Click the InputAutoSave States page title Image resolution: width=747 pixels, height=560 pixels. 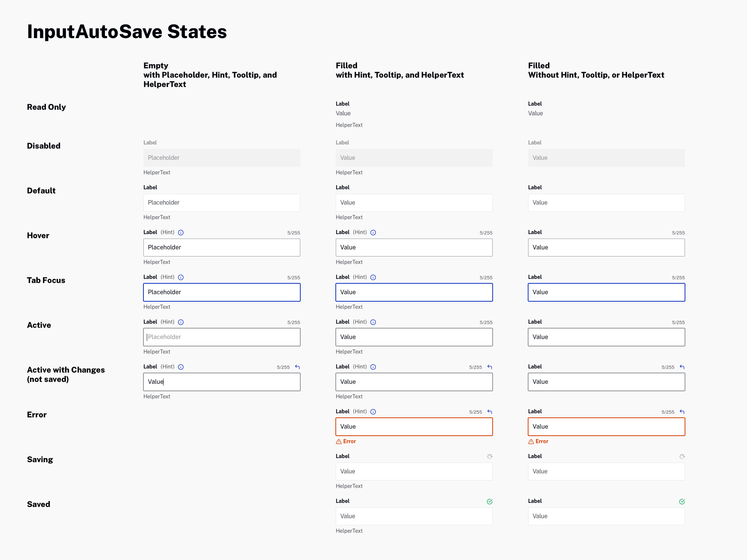[126, 32]
